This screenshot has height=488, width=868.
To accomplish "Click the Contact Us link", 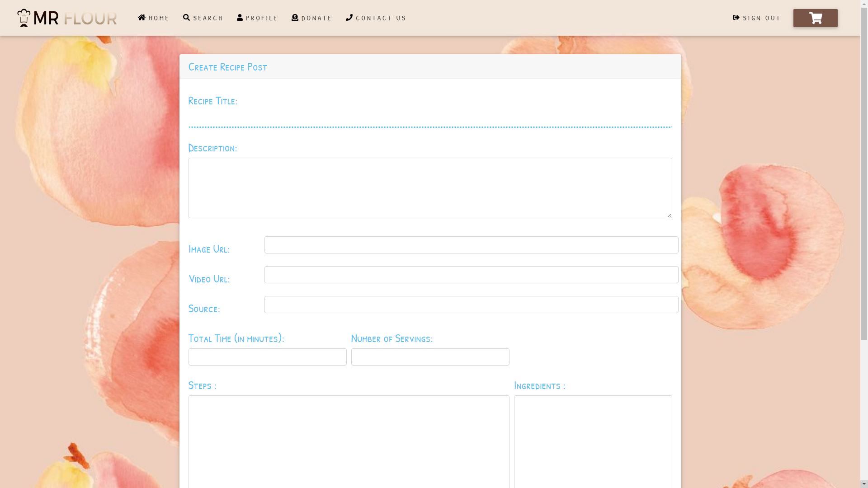I will [x=381, y=18].
